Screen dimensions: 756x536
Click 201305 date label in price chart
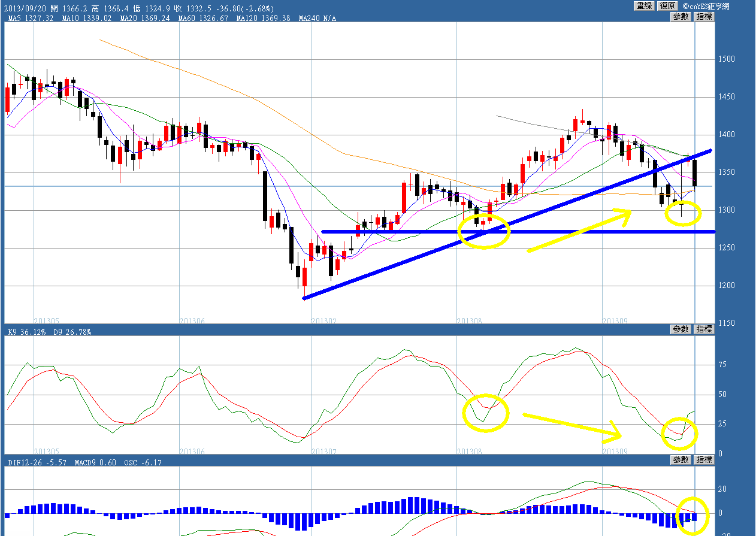click(x=47, y=321)
